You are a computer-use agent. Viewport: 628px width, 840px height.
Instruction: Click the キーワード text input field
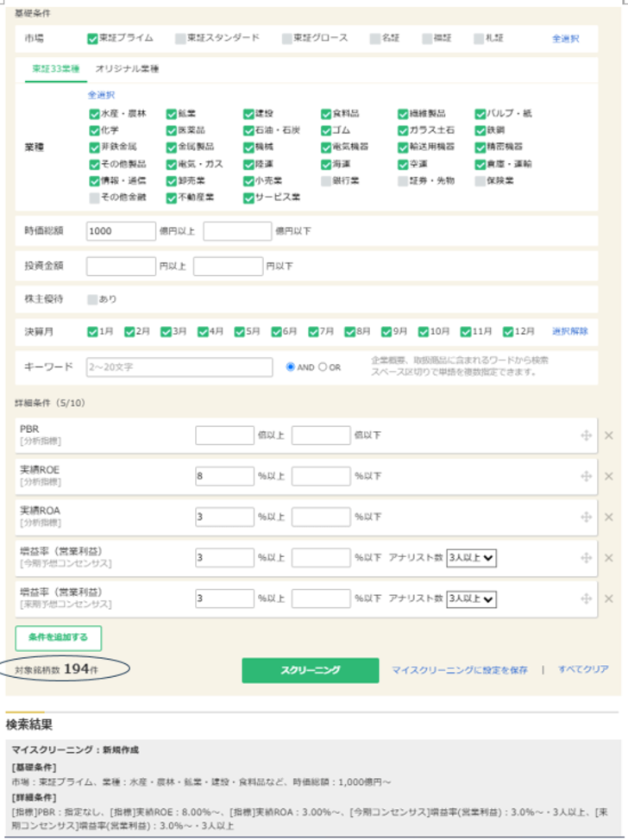tap(179, 367)
